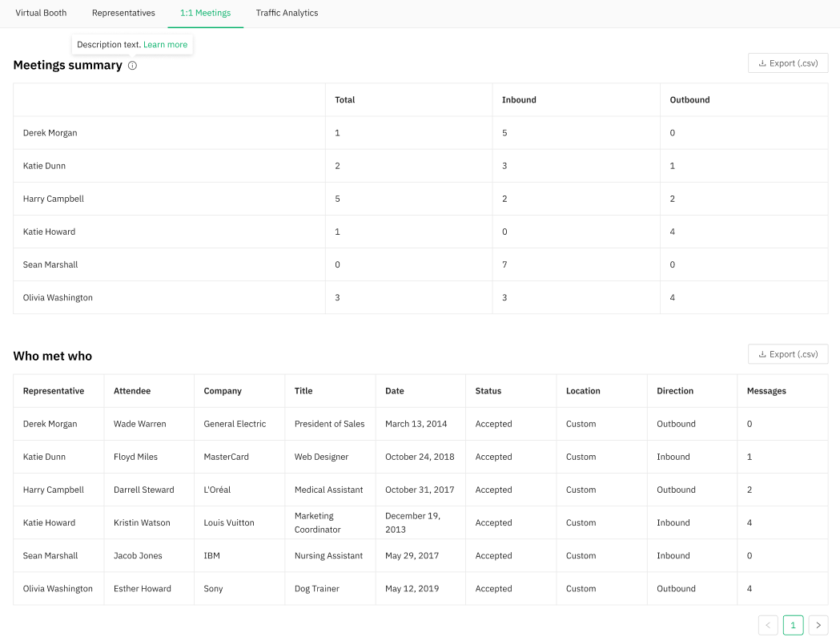
Task: Follow the Learn more link in tooltip
Action: (x=165, y=45)
